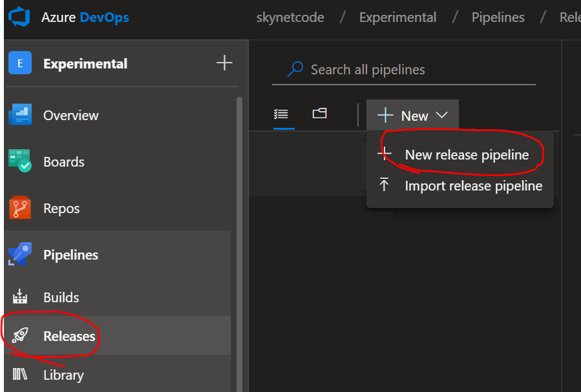The width and height of the screenshot is (581, 392).
Task: Switch to the folder view tab
Action: [319, 114]
